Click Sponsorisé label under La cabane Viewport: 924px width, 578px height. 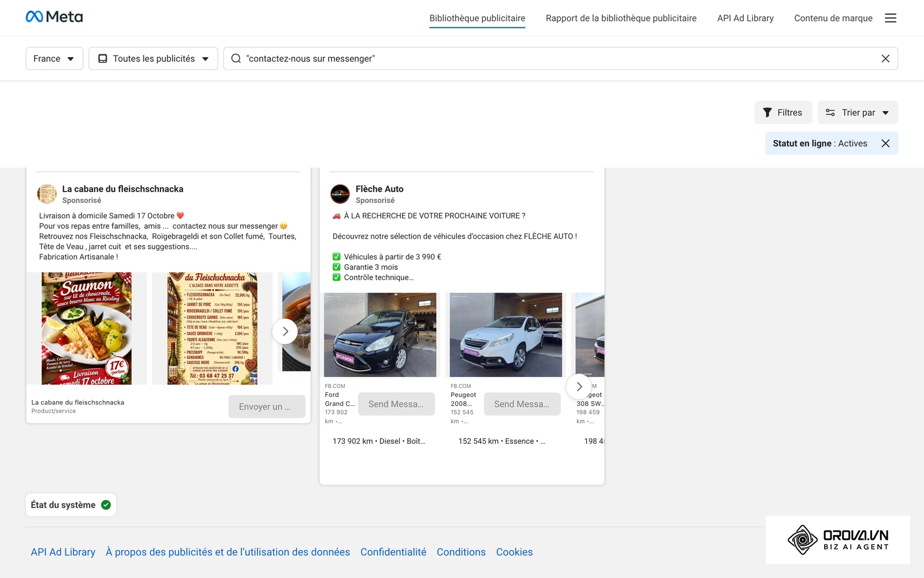(x=81, y=201)
